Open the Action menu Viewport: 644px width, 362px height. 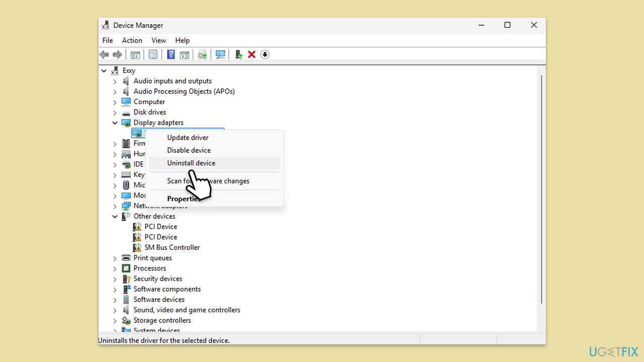click(132, 40)
